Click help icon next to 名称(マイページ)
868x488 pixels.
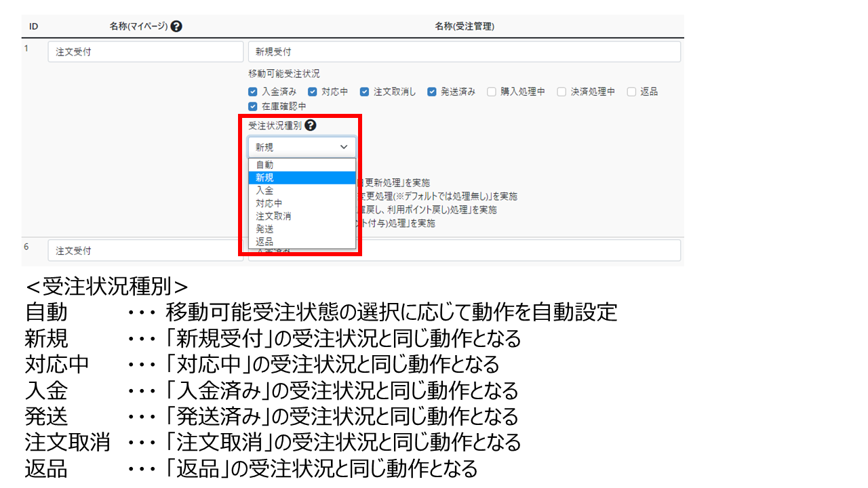pyautogui.click(x=176, y=26)
